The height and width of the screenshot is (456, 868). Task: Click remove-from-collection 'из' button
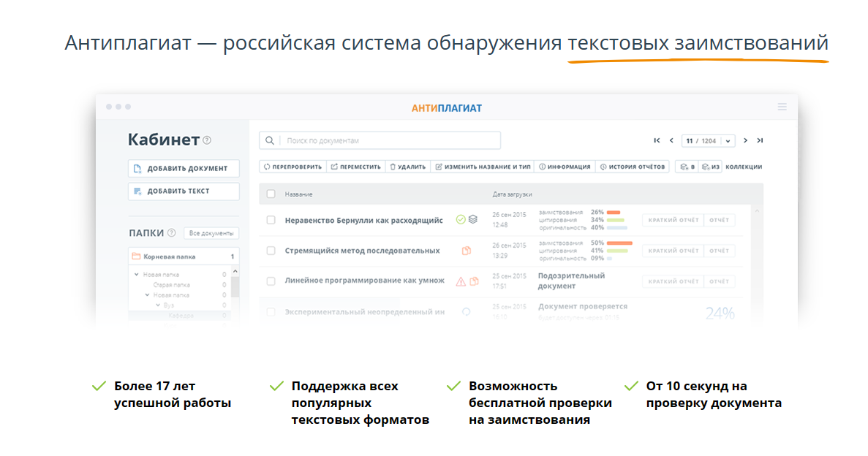[711, 167]
